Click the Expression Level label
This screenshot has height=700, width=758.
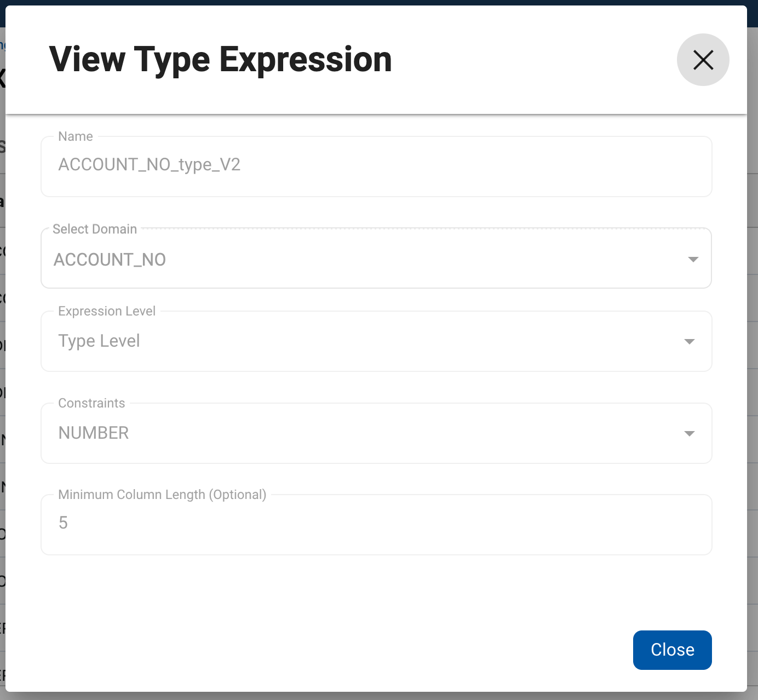(107, 311)
